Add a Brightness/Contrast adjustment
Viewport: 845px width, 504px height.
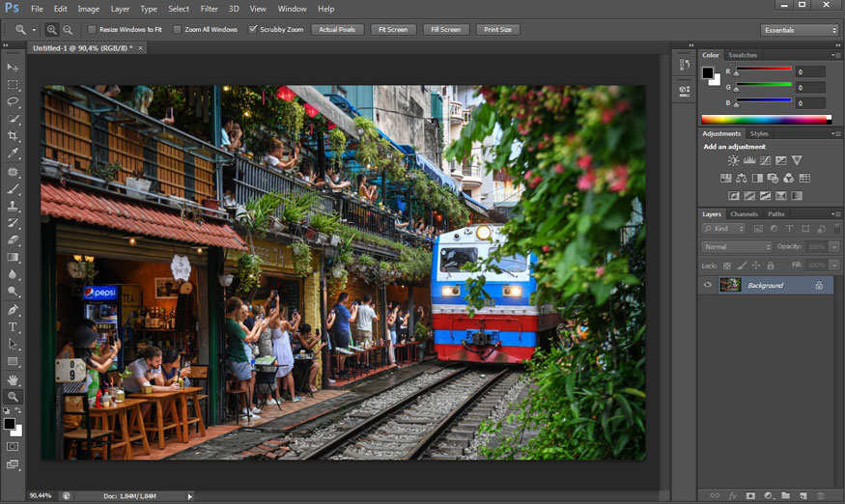733,160
